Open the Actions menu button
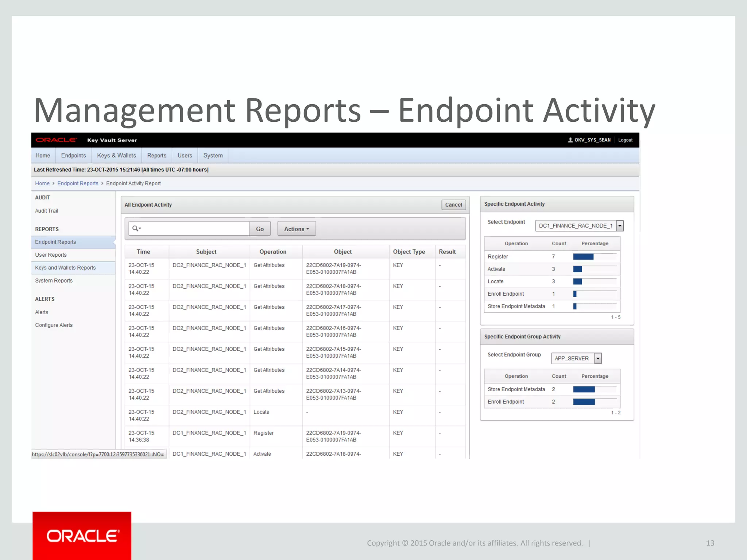747x560 pixels. 297,229
